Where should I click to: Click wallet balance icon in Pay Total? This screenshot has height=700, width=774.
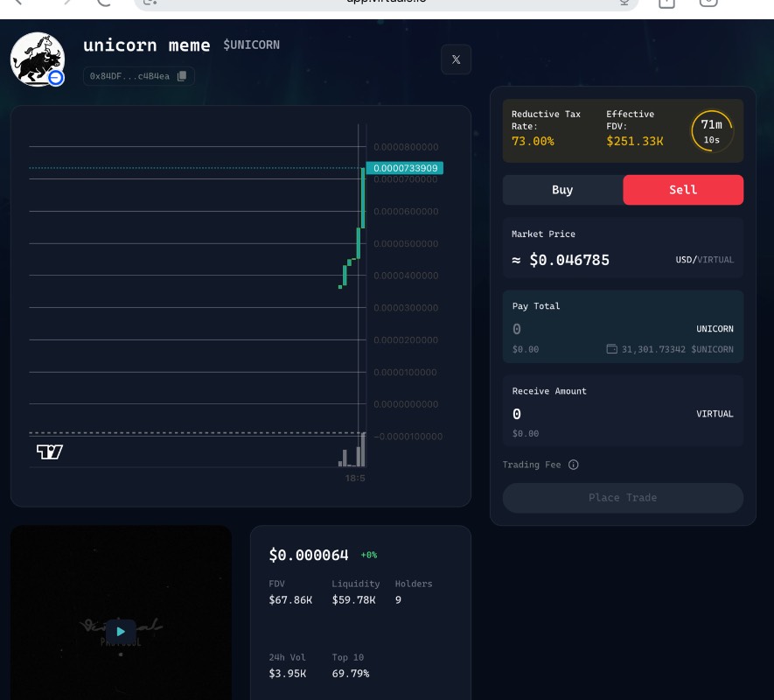point(612,349)
